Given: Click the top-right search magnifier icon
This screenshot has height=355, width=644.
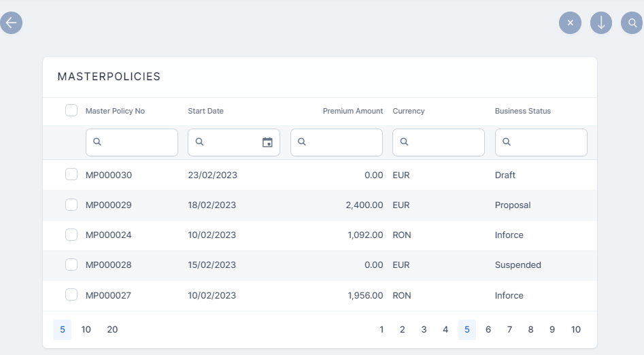Looking at the screenshot, I should point(632,22).
